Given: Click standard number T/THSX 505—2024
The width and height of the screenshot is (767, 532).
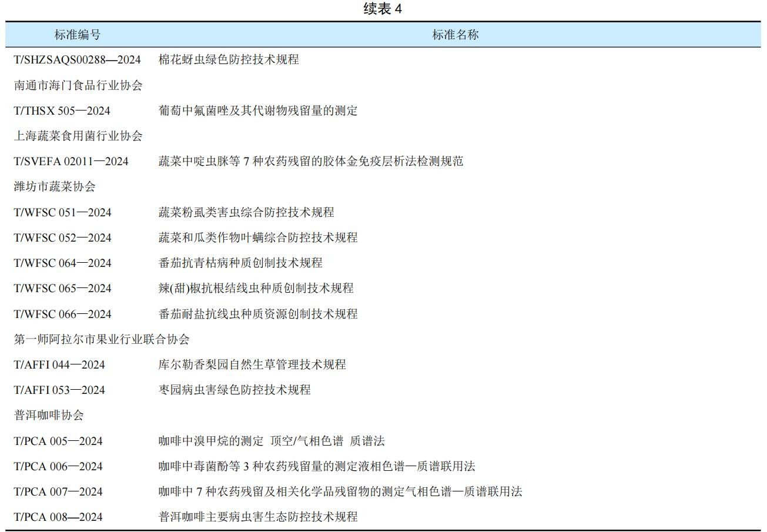Looking at the screenshot, I should pos(62,111).
